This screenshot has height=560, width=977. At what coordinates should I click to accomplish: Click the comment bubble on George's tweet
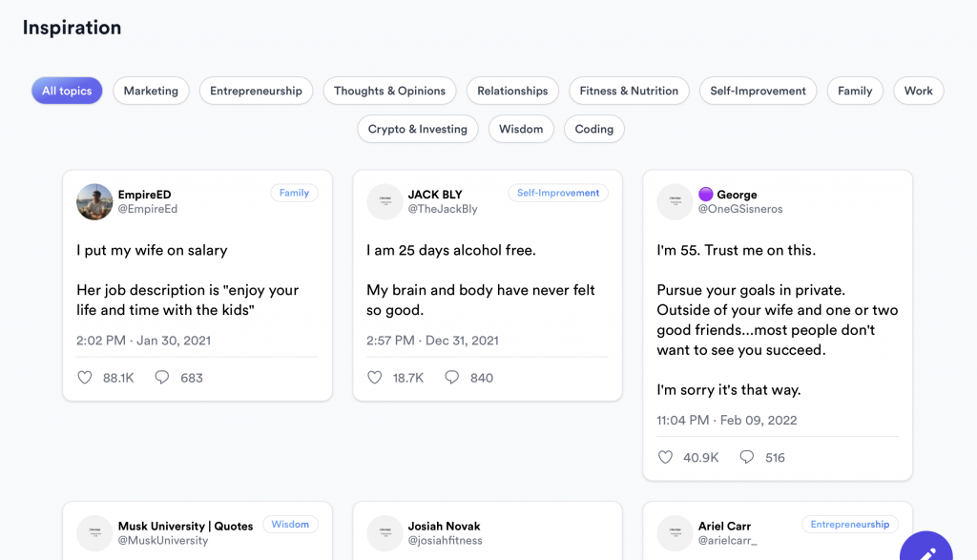tap(747, 458)
